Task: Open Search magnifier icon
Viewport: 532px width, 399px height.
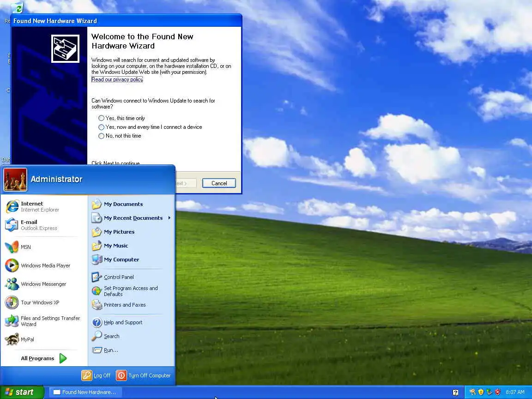Action: point(97,336)
